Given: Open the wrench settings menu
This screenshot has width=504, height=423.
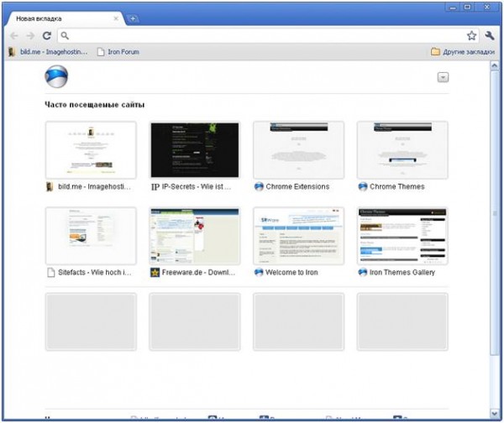Looking at the screenshot, I should (490, 35).
